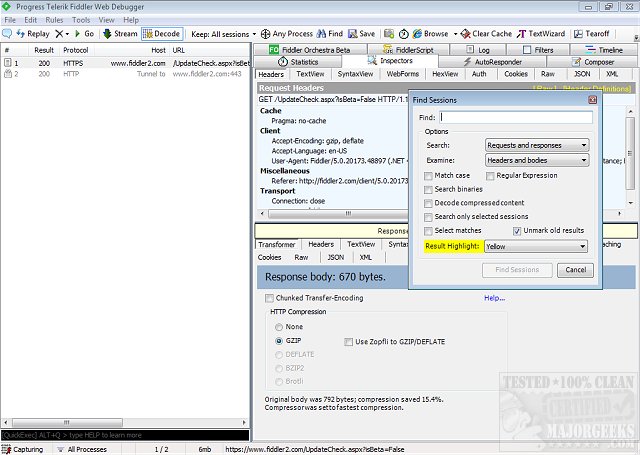Toggle Chunked Transfer-Encoding checkbox
Image resolution: width=640 pixels, height=455 pixels.
coord(269,298)
